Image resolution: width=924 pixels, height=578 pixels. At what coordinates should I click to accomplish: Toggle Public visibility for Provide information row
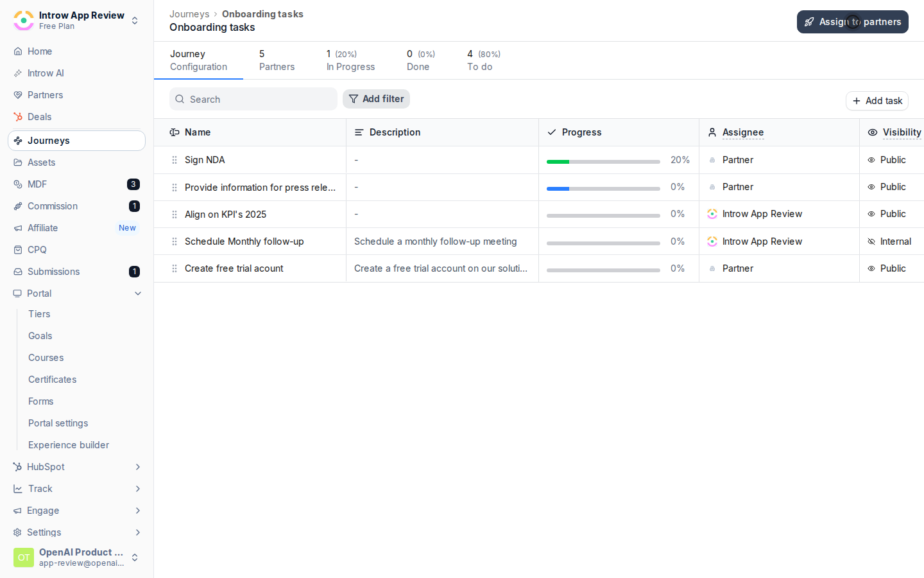pos(887,187)
